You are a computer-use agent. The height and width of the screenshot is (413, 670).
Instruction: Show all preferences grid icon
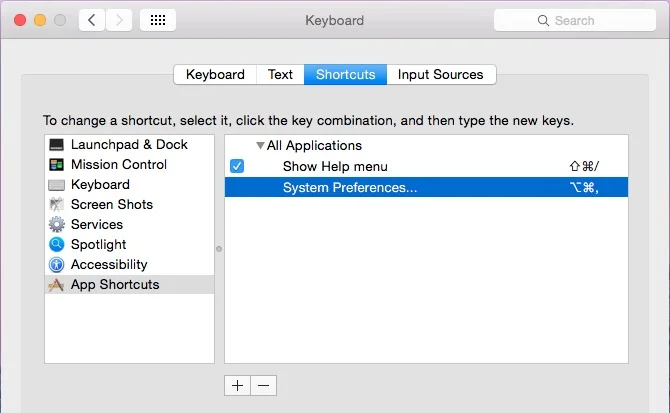click(x=158, y=20)
